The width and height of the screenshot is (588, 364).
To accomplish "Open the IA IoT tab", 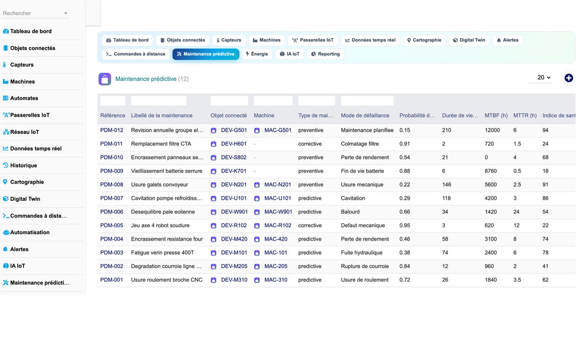I will click(290, 54).
